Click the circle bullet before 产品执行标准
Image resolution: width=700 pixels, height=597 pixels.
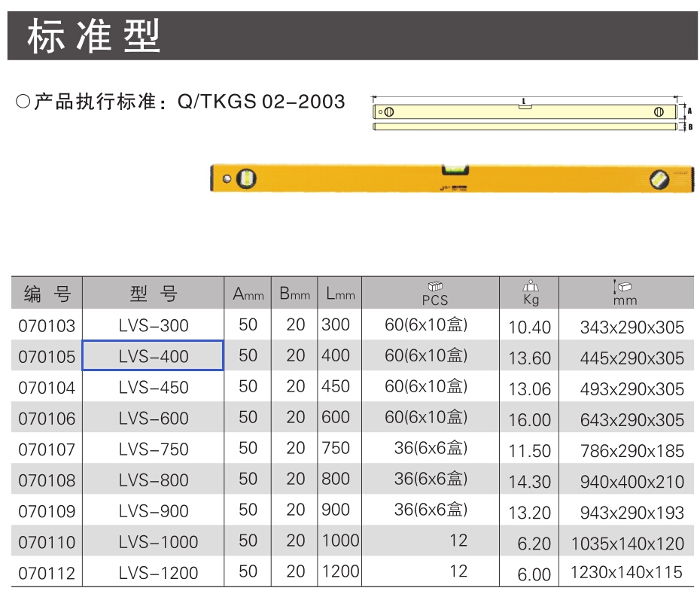[23, 102]
